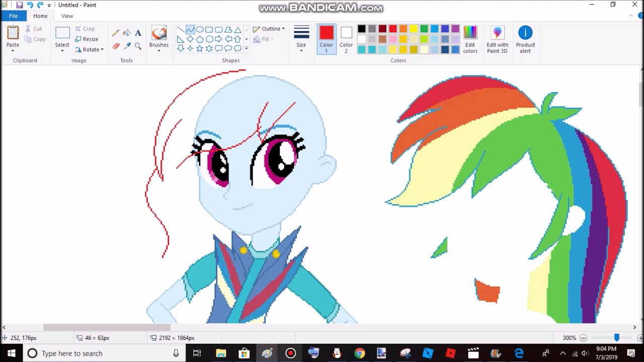The width and height of the screenshot is (644, 362).
Task: Choose the Diamond shape
Action: [190, 39]
